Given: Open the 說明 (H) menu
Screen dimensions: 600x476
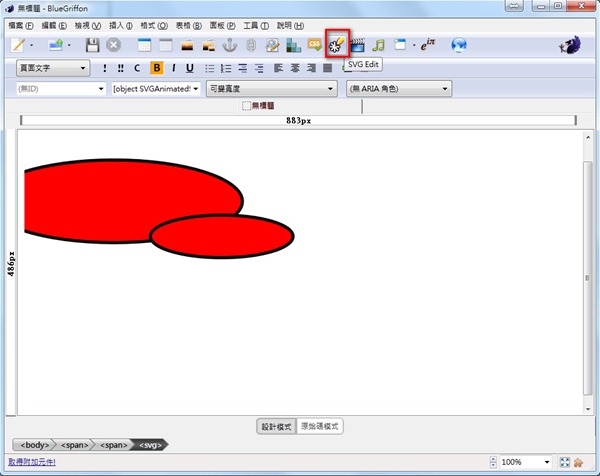Looking at the screenshot, I should click(290, 26).
